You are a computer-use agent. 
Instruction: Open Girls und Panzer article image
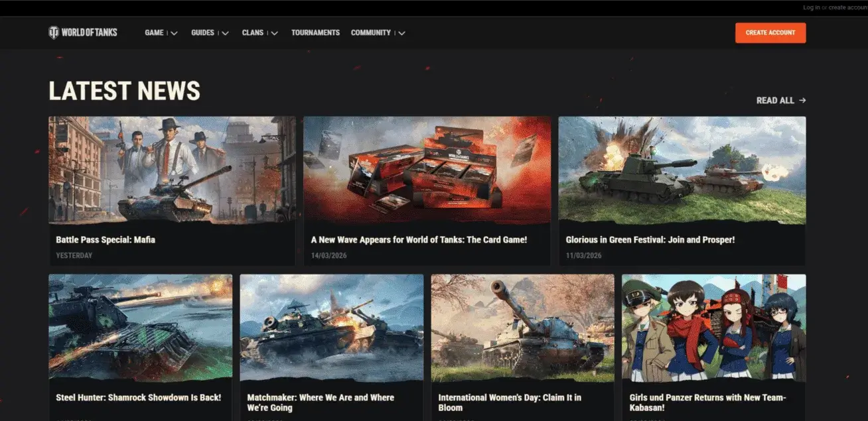point(714,328)
